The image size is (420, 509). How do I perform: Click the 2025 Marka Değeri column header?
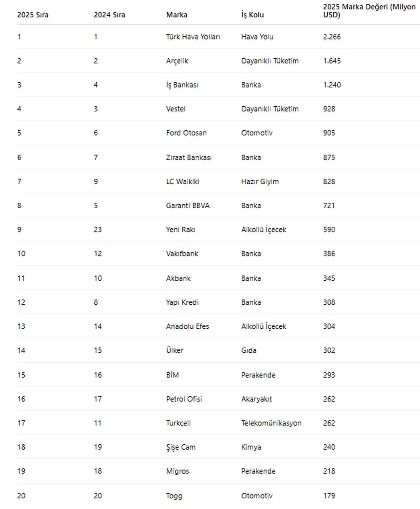click(369, 11)
